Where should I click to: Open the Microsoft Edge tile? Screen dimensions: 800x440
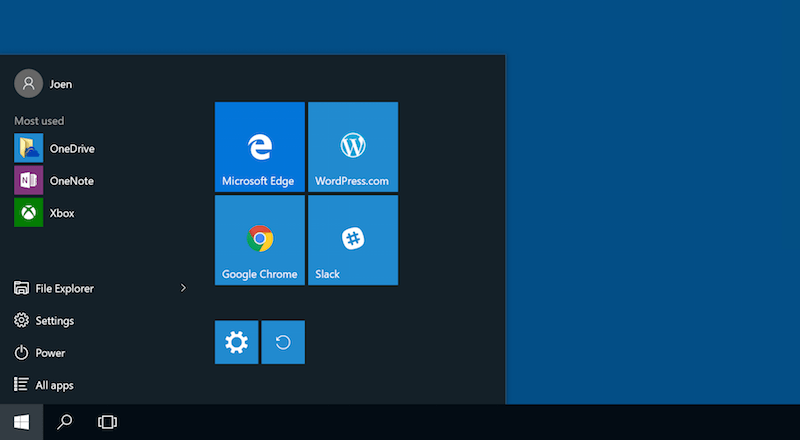pos(260,147)
